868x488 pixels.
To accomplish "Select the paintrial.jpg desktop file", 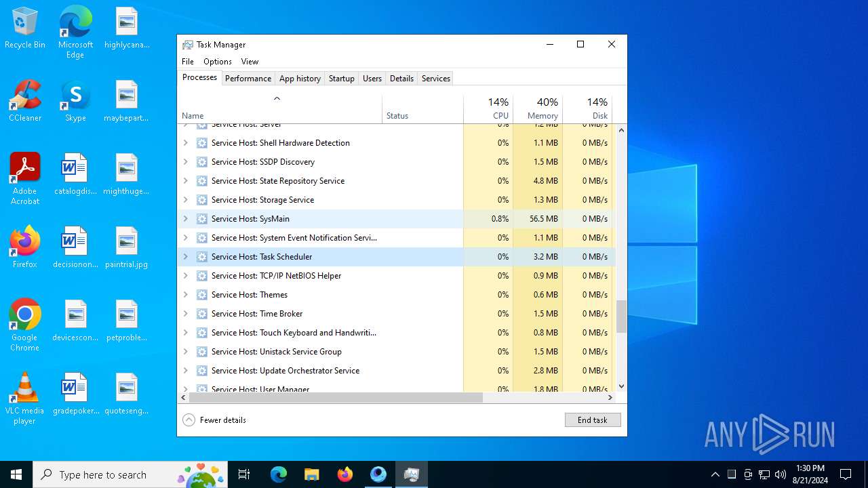I will click(126, 247).
